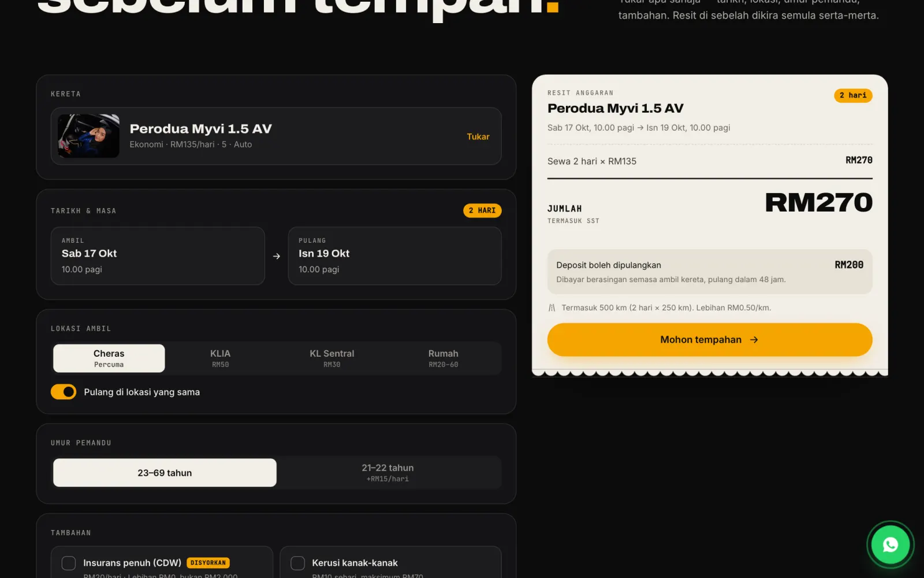Click 'JUMLAH' label on receipt
This screenshot has width=924, height=578.
point(564,209)
